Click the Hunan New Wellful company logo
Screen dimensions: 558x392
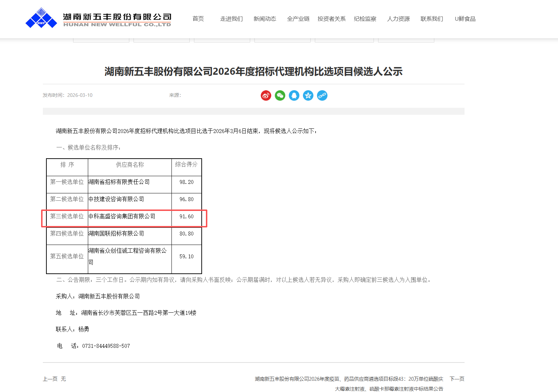(x=98, y=19)
